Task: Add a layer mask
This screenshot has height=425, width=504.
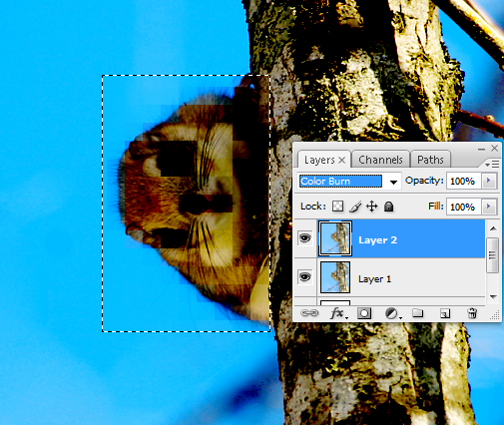Action: [x=364, y=313]
